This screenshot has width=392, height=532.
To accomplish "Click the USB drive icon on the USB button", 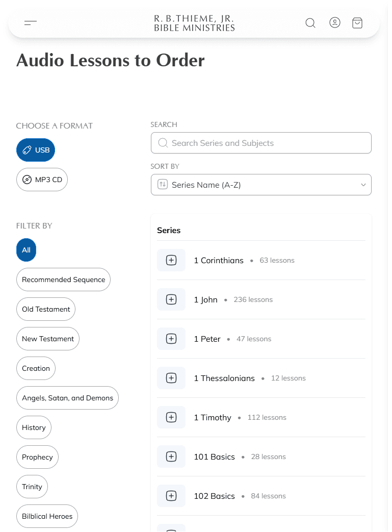I will (27, 149).
